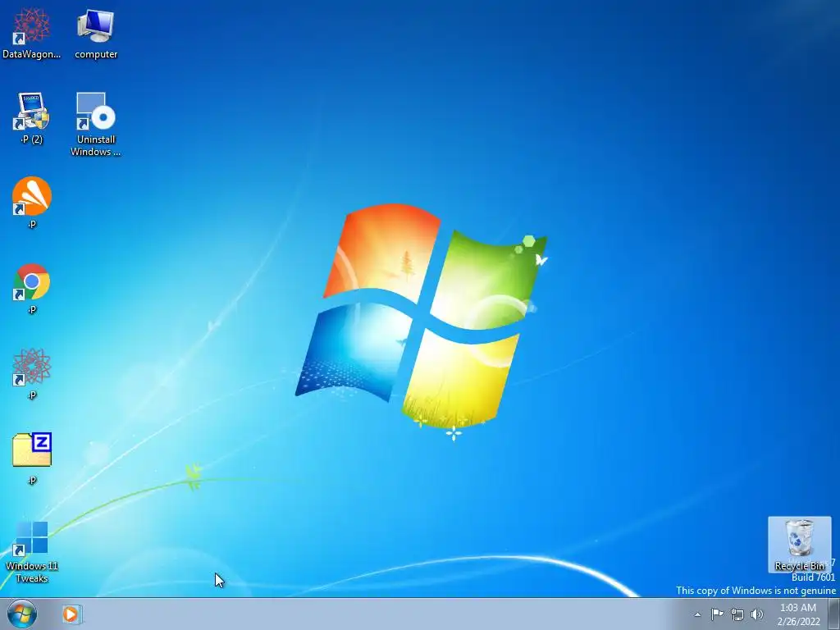Screen dimensions: 840x630
Task: Select the Recycle Bin icon
Action: 799,545
